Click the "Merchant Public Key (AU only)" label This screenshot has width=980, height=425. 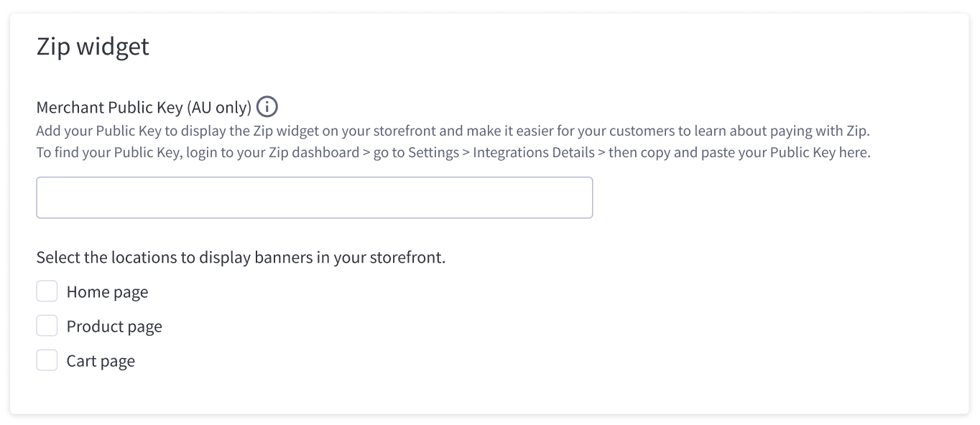click(x=144, y=108)
